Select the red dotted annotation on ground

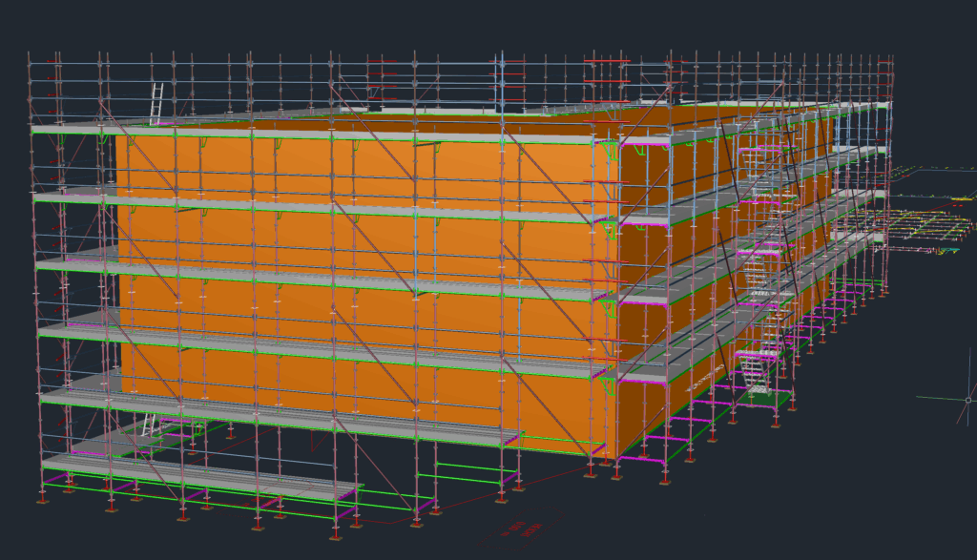point(522,530)
